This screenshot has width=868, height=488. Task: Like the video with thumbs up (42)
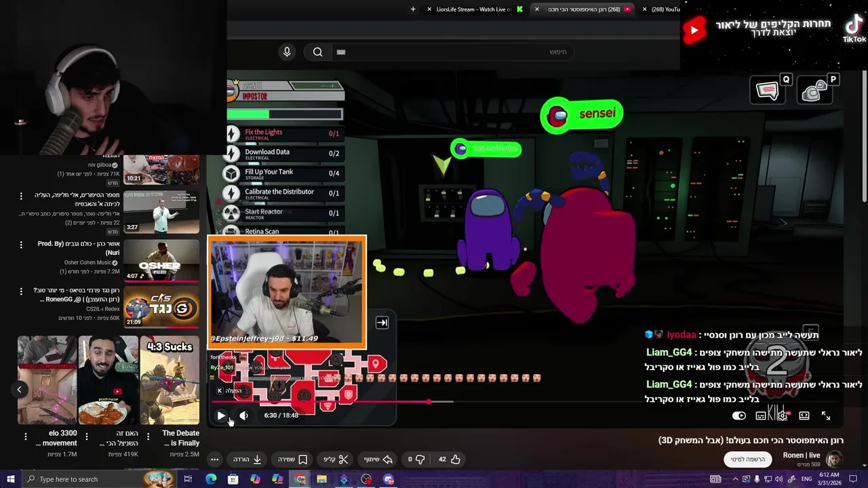point(449,459)
